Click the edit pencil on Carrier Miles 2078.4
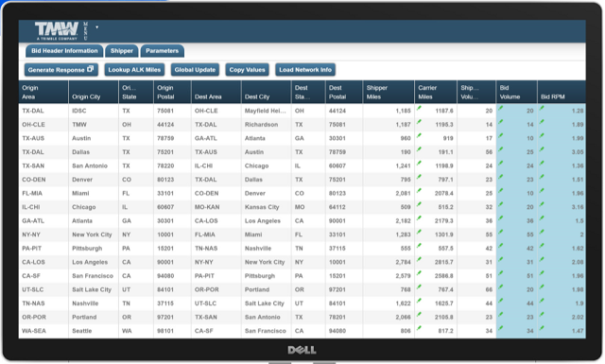Viewport: 605px width, 364px height. pos(419,191)
